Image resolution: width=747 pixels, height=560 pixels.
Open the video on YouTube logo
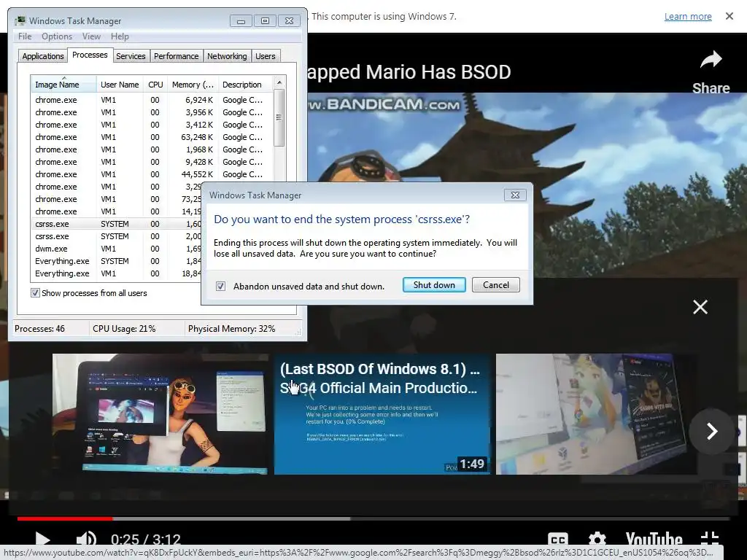pos(654,540)
